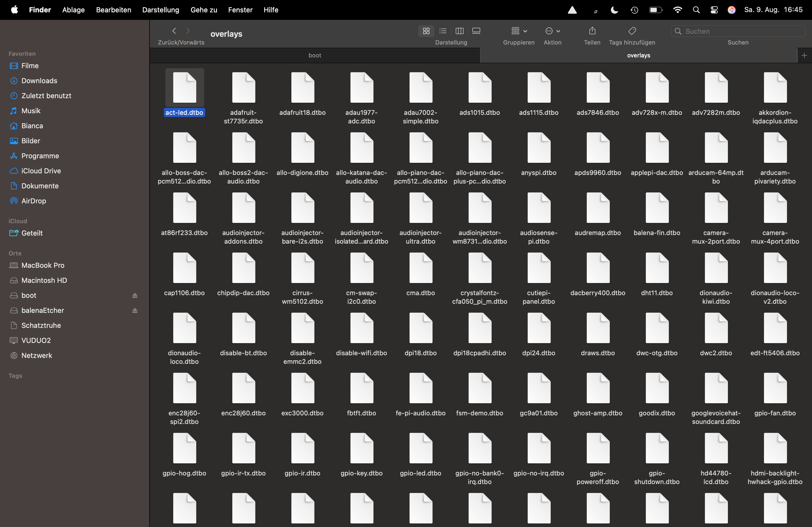
Task: Open the Darstellung menu
Action: tap(160, 10)
